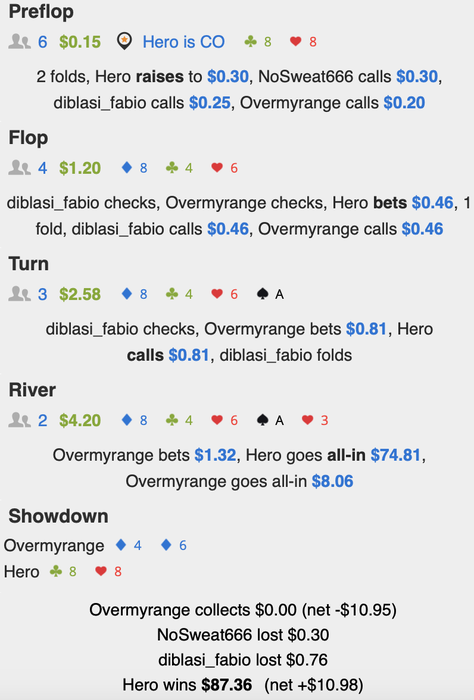
Task: Click the Hero is CO link
Action: pyautogui.click(x=183, y=42)
